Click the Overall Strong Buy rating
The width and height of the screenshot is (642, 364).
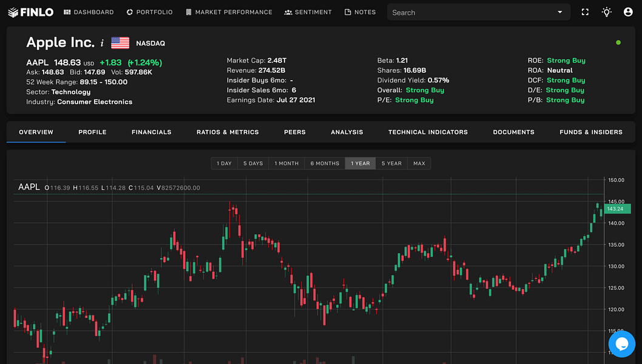point(425,90)
